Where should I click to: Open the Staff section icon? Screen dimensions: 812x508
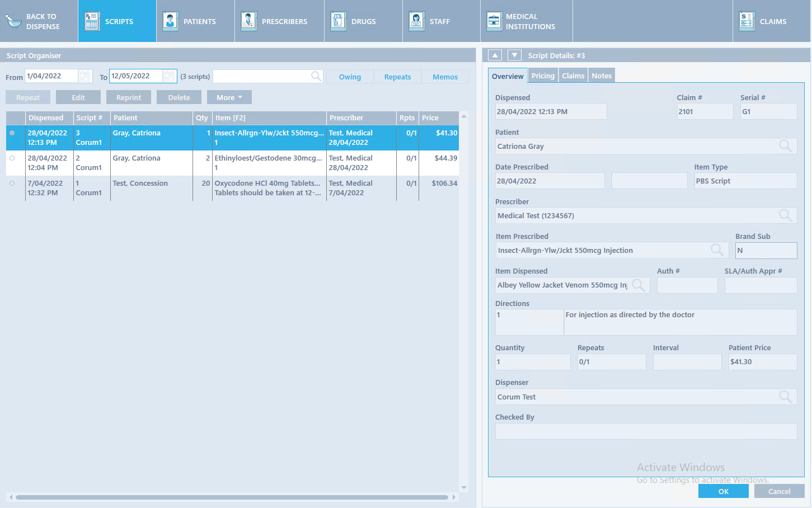416,21
